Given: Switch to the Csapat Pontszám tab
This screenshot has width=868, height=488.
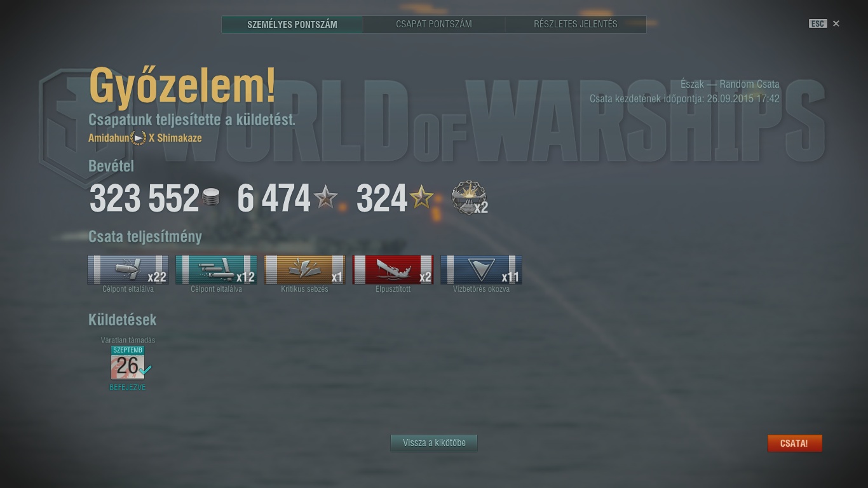Looking at the screenshot, I should (434, 24).
